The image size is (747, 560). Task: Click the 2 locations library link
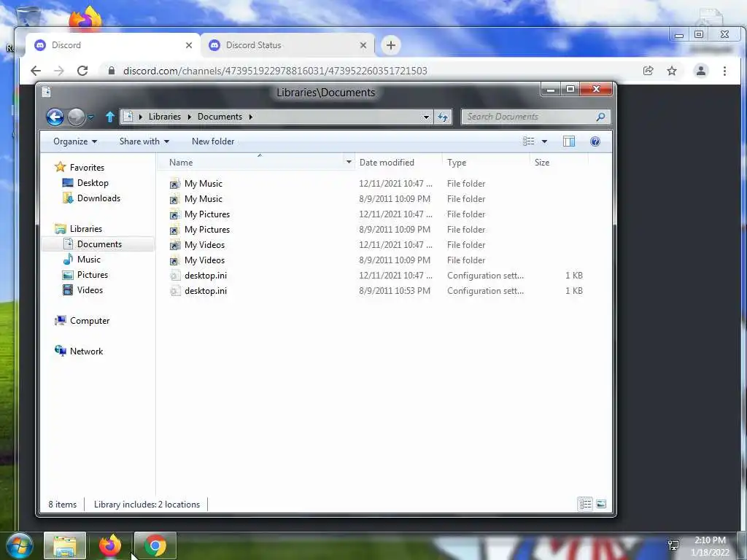click(179, 505)
